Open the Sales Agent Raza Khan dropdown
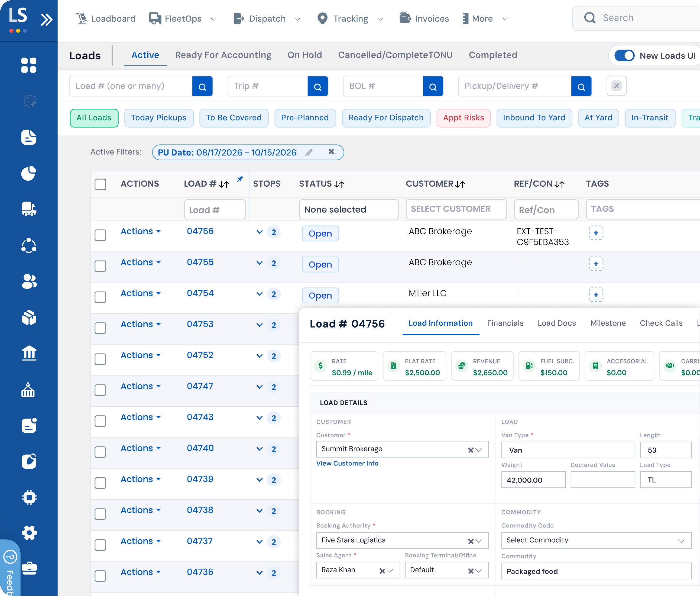This screenshot has width=700, height=596. 358,570
